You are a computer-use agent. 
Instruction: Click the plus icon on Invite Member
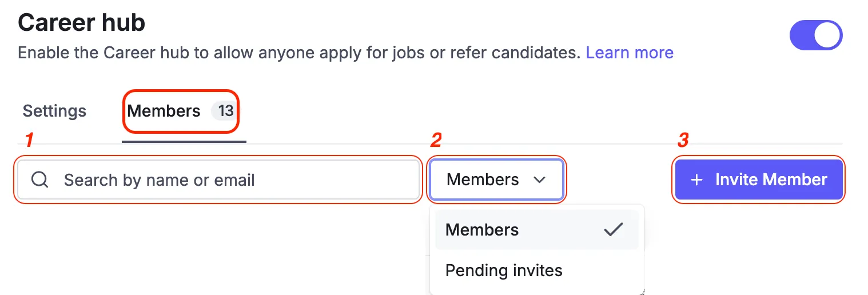[x=696, y=180]
